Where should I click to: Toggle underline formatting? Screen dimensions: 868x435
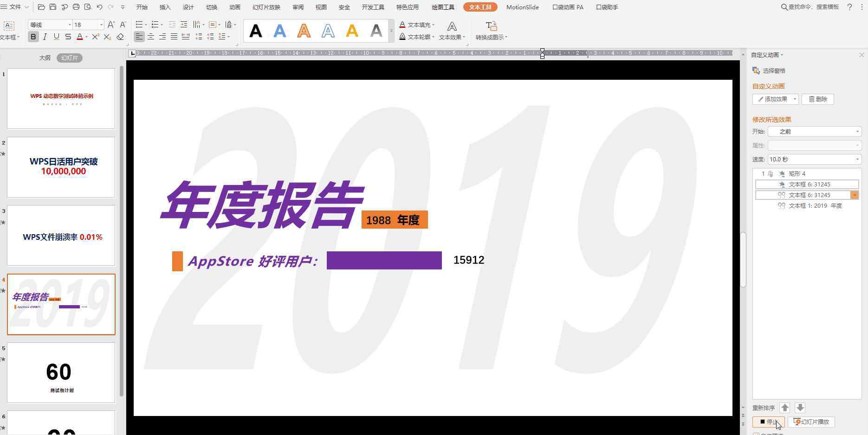[56, 37]
